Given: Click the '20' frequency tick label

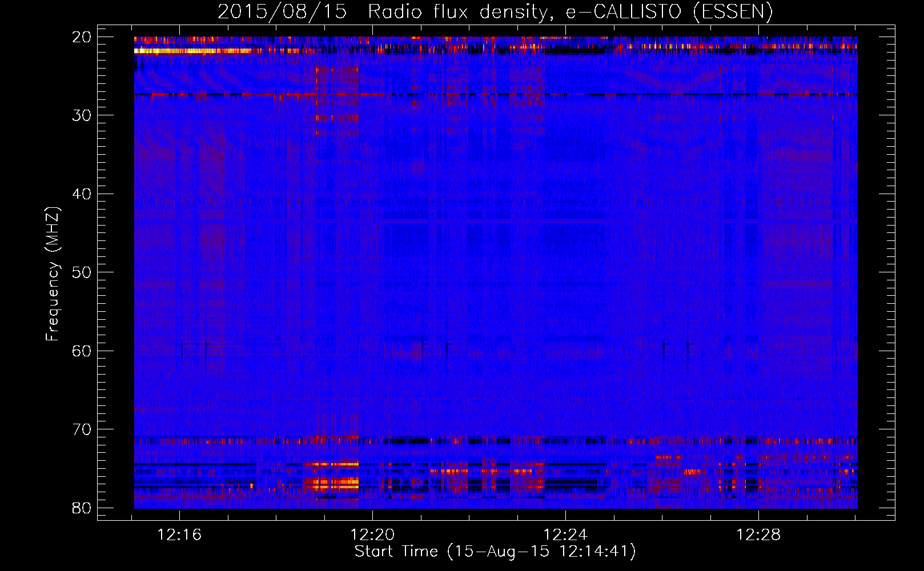Looking at the screenshot, I should click(x=82, y=37).
